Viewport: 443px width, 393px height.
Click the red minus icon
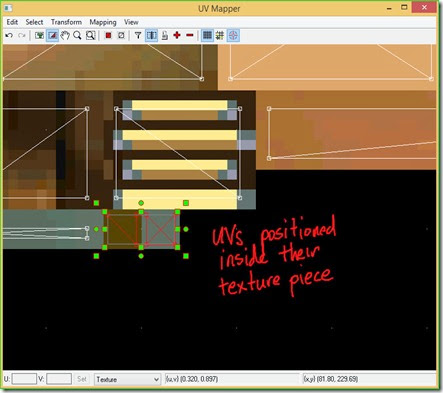190,35
